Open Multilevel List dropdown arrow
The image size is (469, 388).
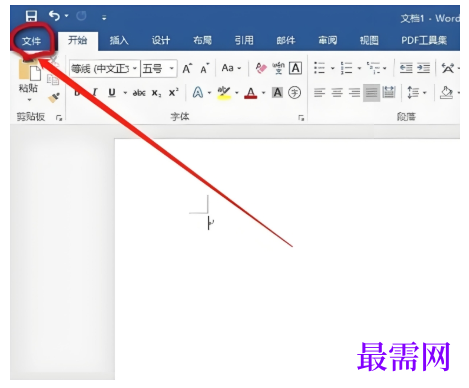385,68
